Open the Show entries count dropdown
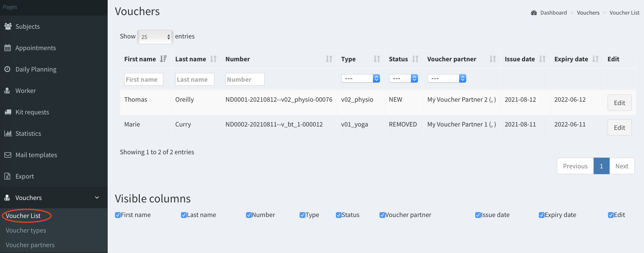The image size is (644, 253). click(x=155, y=37)
